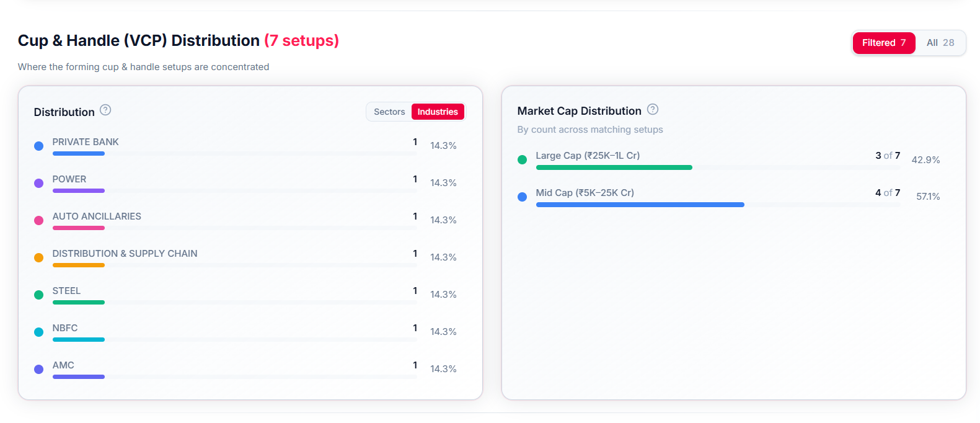This screenshot has width=980, height=423.
Task: Open the Market Cap Distribution help icon
Action: (x=653, y=109)
